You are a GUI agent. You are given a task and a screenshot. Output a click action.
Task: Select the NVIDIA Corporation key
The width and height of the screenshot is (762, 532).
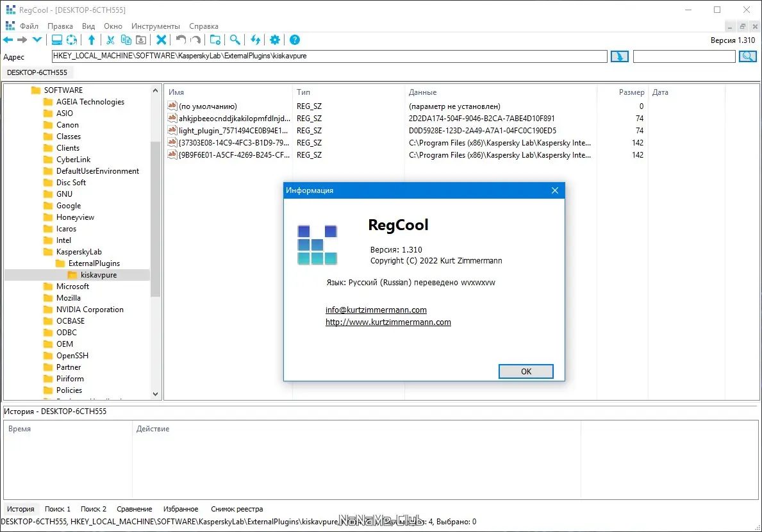click(x=90, y=310)
